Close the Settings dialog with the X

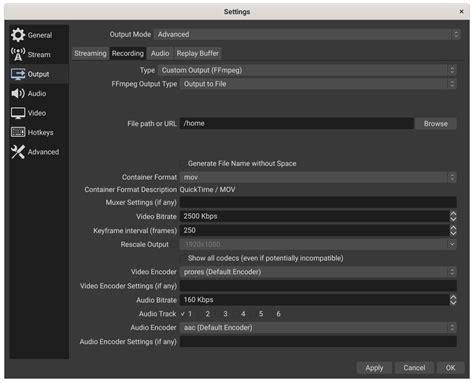click(x=461, y=12)
